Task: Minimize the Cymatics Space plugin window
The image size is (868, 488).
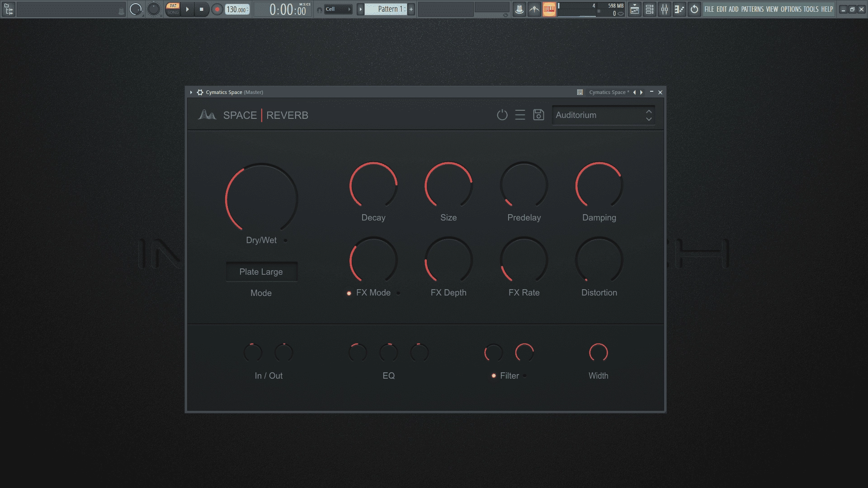Action: coord(651,92)
